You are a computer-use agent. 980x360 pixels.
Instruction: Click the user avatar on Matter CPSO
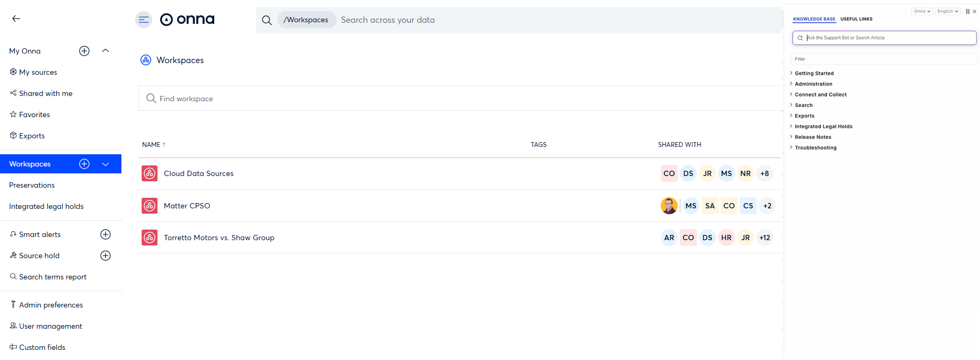coord(669,206)
